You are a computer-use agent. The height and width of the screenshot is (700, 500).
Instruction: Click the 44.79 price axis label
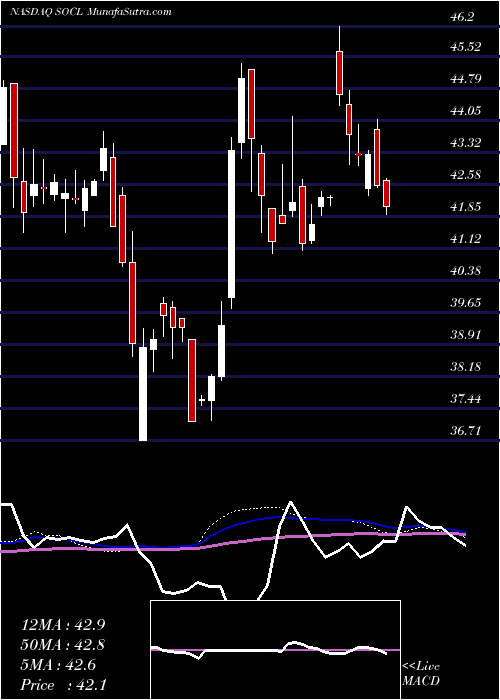466,79
